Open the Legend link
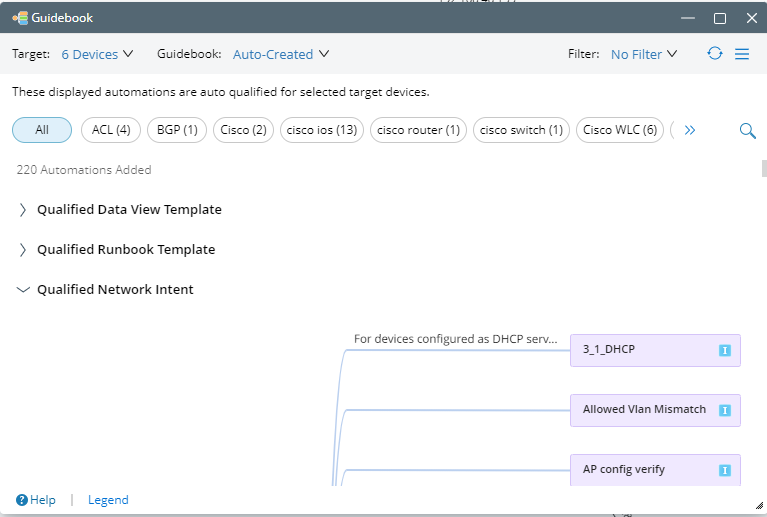The image size is (767, 517). [108, 500]
